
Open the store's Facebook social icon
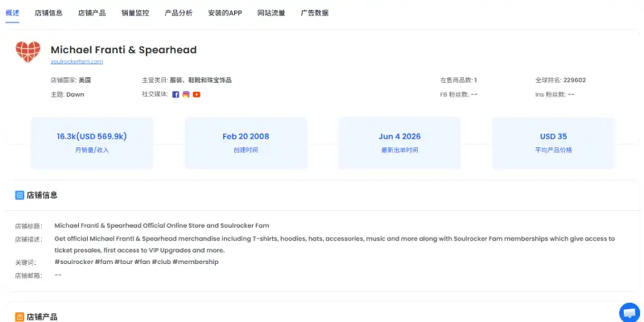[175, 94]
